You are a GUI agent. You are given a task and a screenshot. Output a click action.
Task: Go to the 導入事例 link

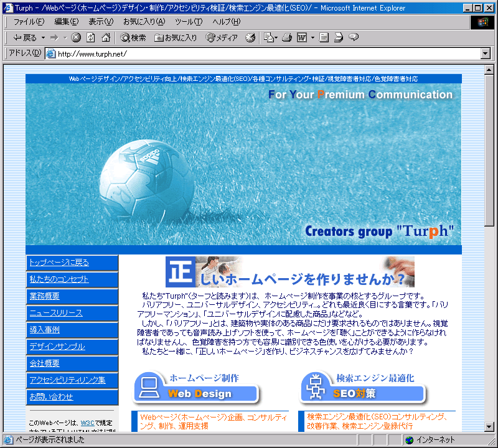coord(44,330)
